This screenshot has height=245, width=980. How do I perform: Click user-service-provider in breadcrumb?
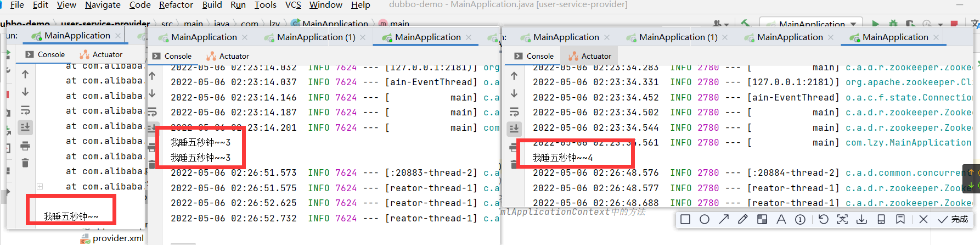[x=105, y=24]
